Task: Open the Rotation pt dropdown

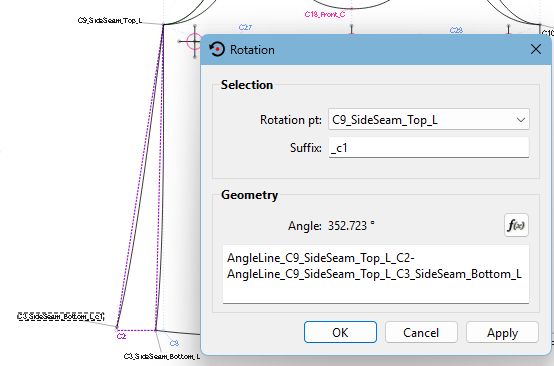Action: [429, 119]
